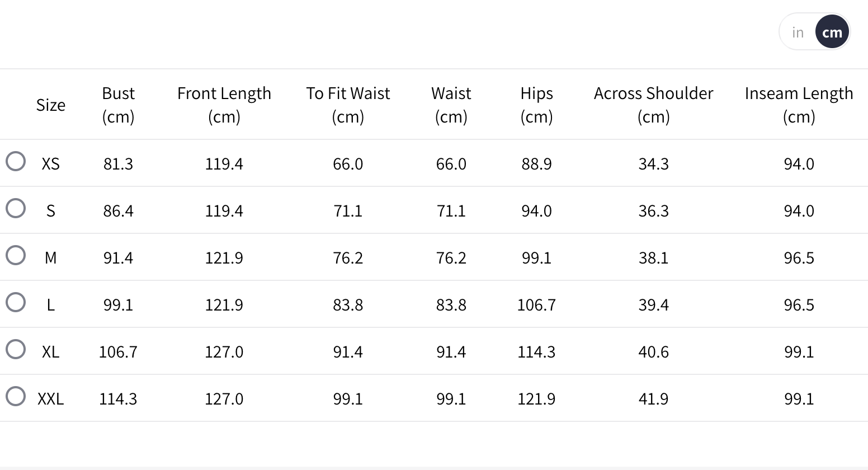Click the 41.9 across shoulder value
Viewport: 868px width, 470px height.
coord(653,398)
